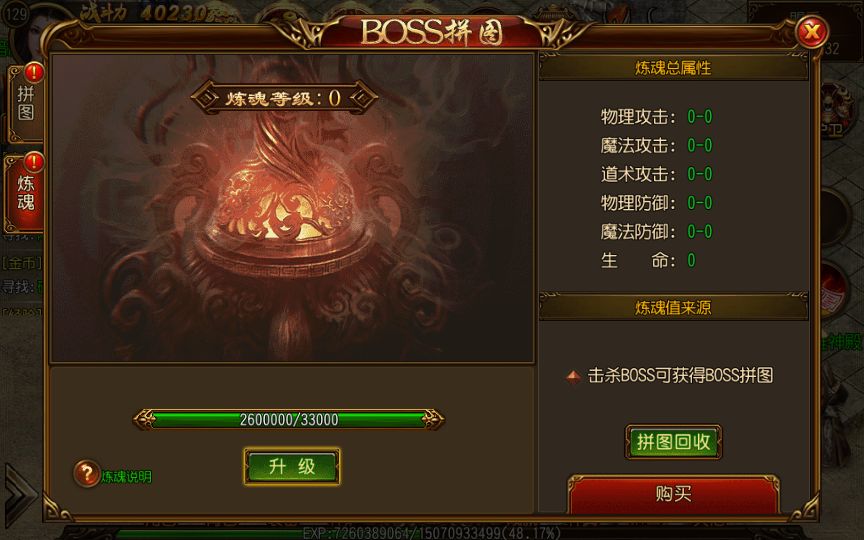The image size is (864, 540).
Task: Open the question mark help icon
Action: (x=87, y=473)
